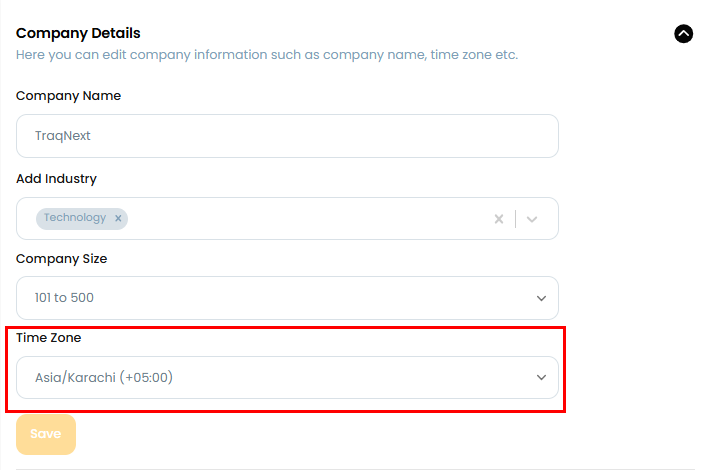
Task: Collapse the Company Details section
Action: tap(684, 34)
